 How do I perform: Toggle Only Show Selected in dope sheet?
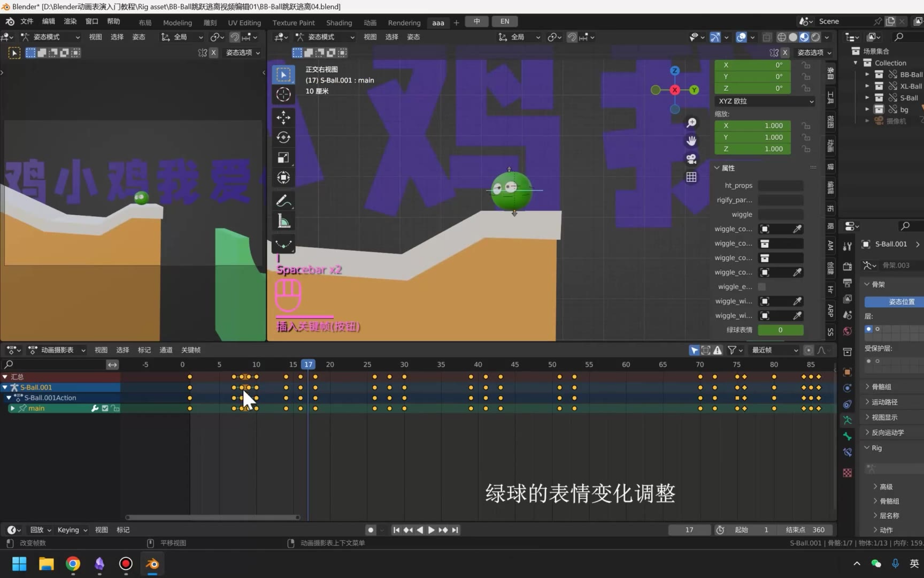pyautogui.click(x=694, y=350)
